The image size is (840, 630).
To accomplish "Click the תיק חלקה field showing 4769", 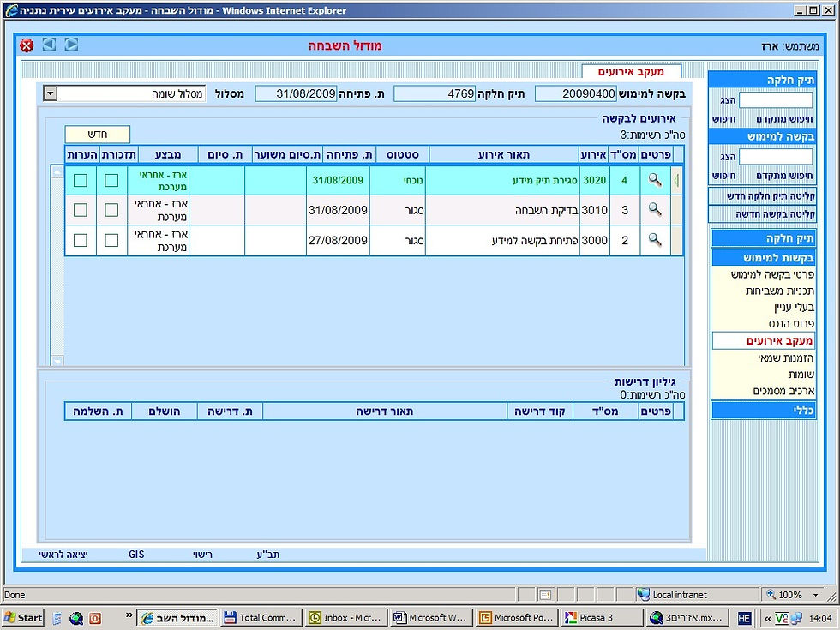I will pos(435,93).
